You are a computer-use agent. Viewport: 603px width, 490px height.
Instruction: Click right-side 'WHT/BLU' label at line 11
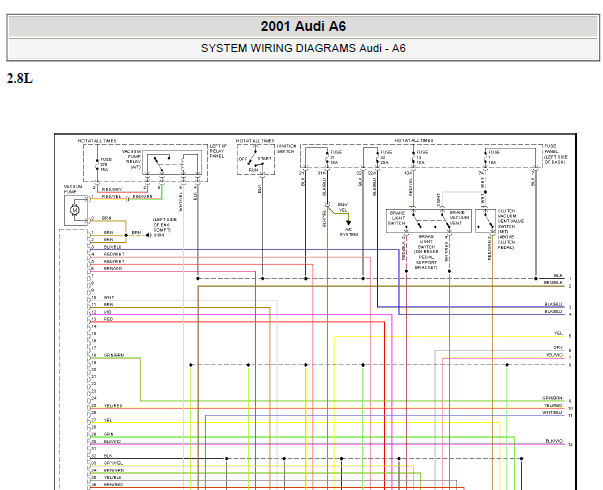pos(553,412)
